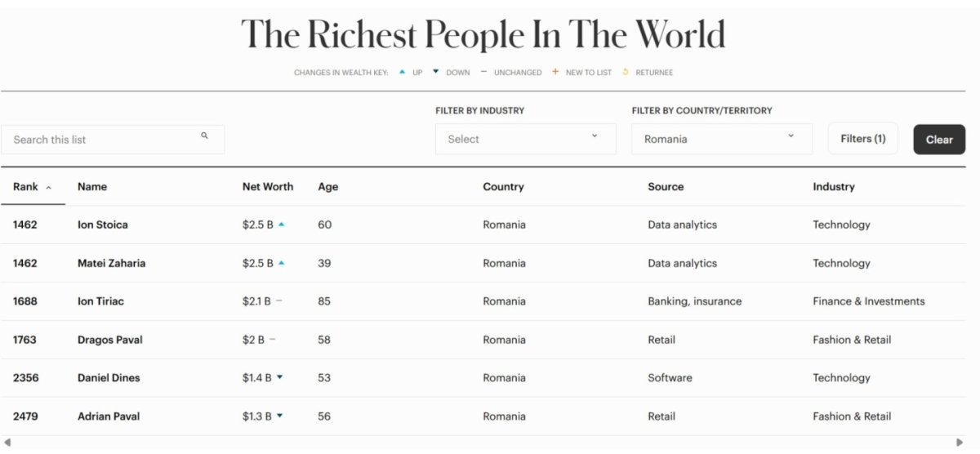Sort by the Name column header
Viewport: 980px width, 454px height.
(x=92, y=187)
